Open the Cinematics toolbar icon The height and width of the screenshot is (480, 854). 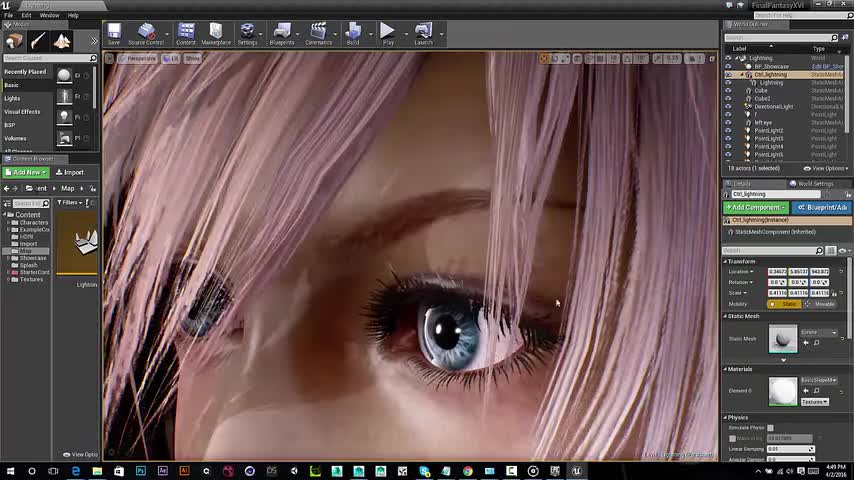tap(319, 34)
